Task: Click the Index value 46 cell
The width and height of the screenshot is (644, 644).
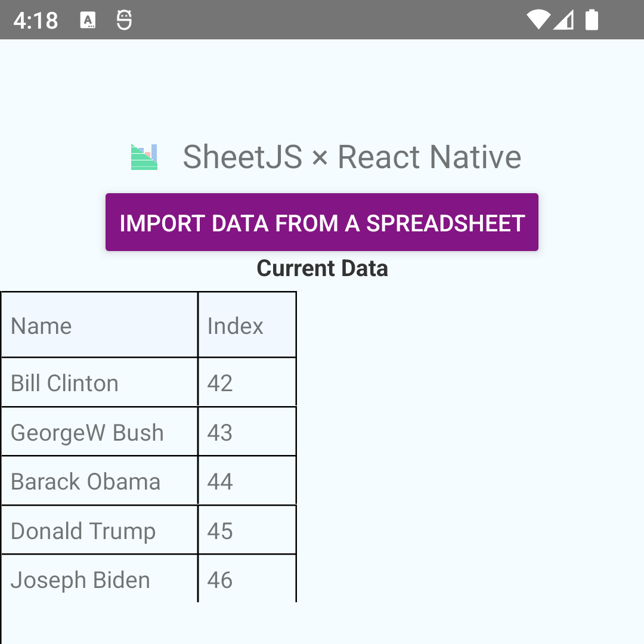Action: (247, 579)
